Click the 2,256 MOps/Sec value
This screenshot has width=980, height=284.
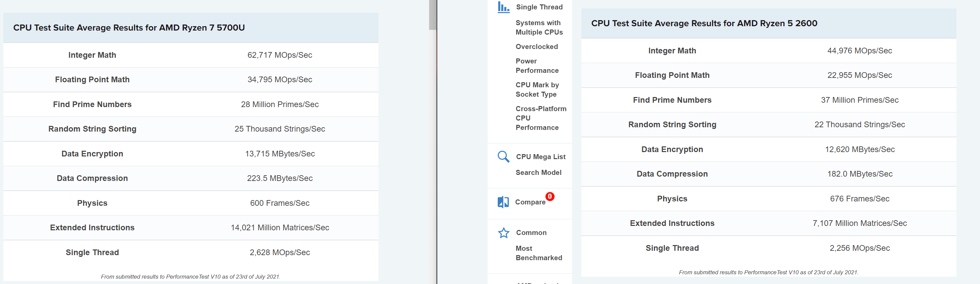(x=859, y=248)
